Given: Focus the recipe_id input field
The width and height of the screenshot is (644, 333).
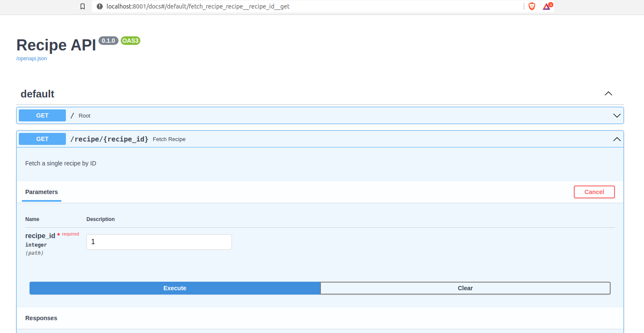Looking at the screenshot, I should 159,242.
